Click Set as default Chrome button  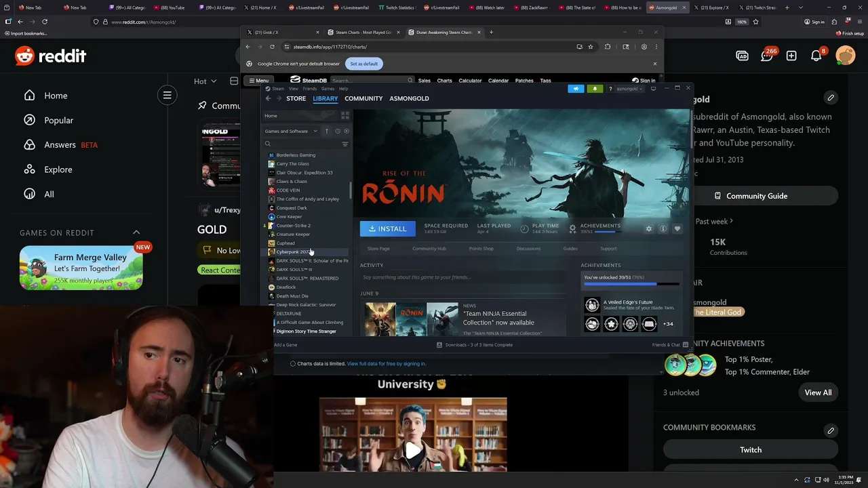pyautogui.click(x=364, y=64)
